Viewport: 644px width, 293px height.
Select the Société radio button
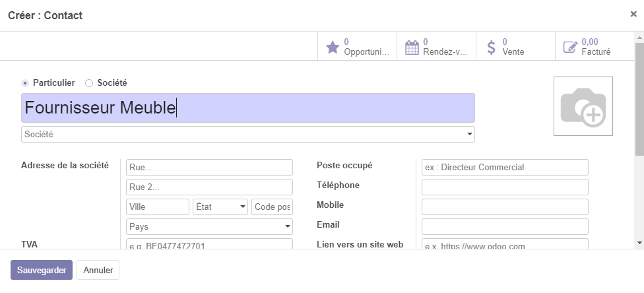(x=89, y=83)
